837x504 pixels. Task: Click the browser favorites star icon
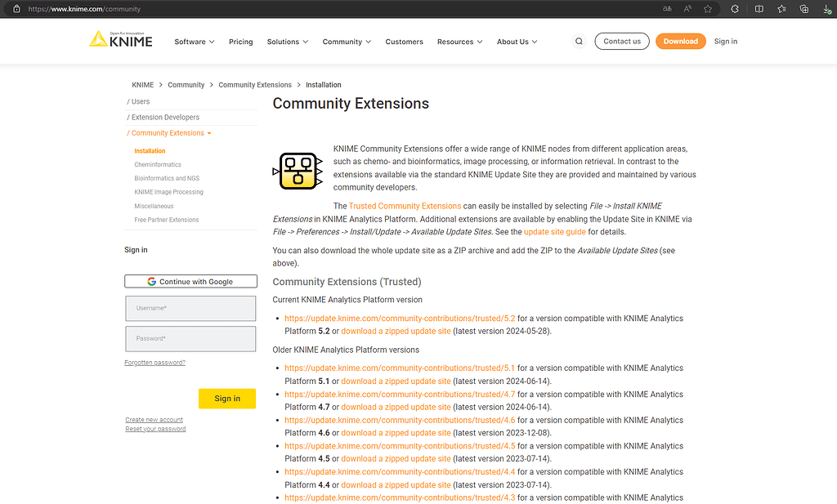pos(708,9)
